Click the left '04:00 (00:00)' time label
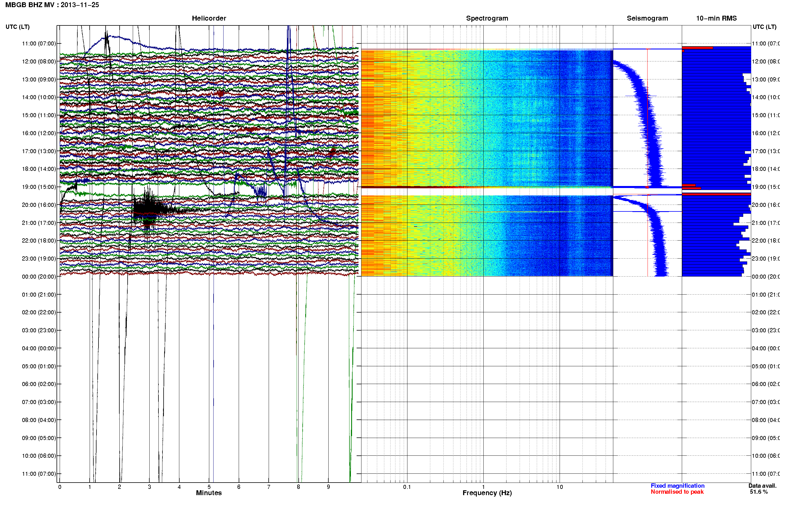Viewport: 812px width, 508px height. click(39, 348)
